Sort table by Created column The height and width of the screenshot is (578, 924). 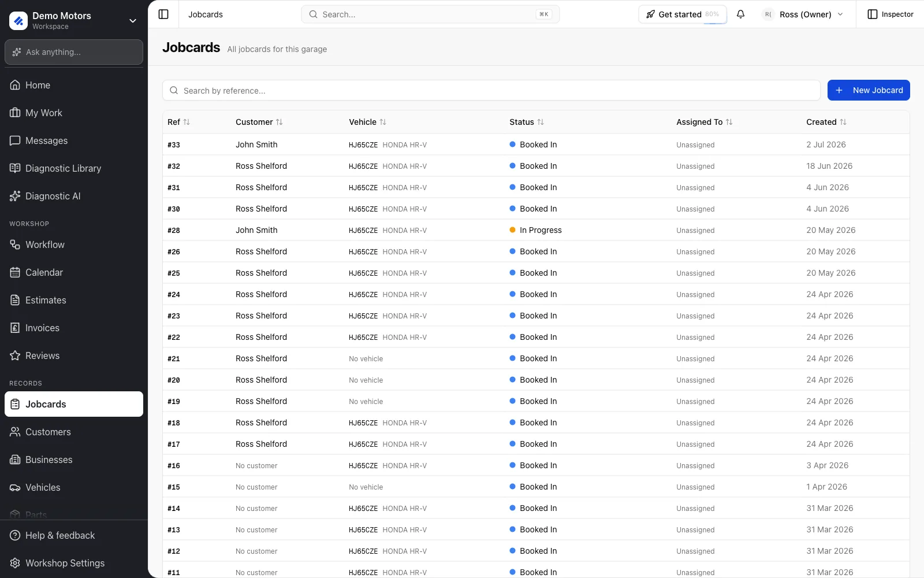tap(826, 122)
